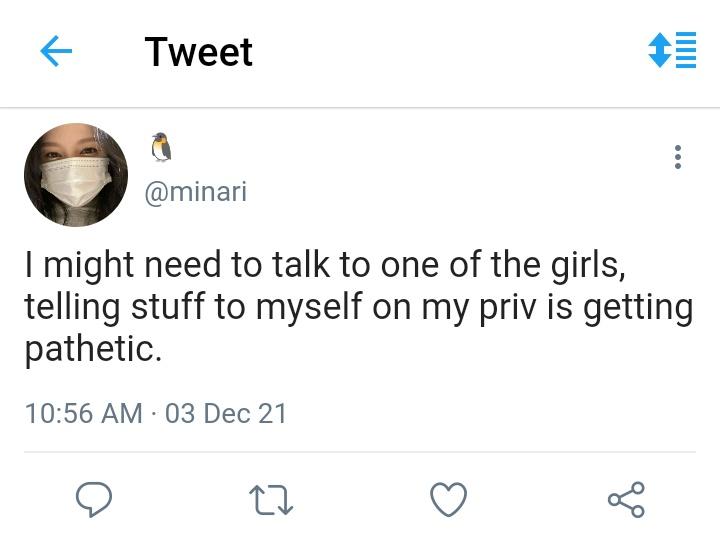Click the "03 Dec 21" date
Screen dimensions: 720x543
[226, 413]
